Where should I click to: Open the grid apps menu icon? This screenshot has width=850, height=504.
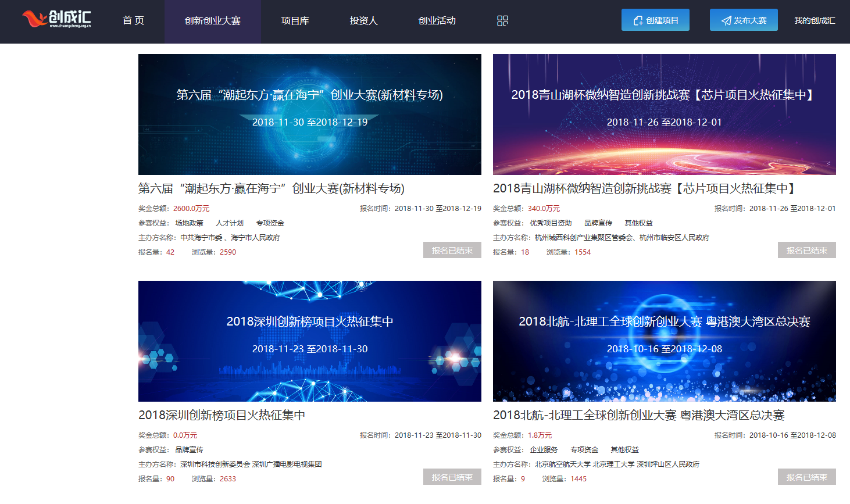[502, 21]
